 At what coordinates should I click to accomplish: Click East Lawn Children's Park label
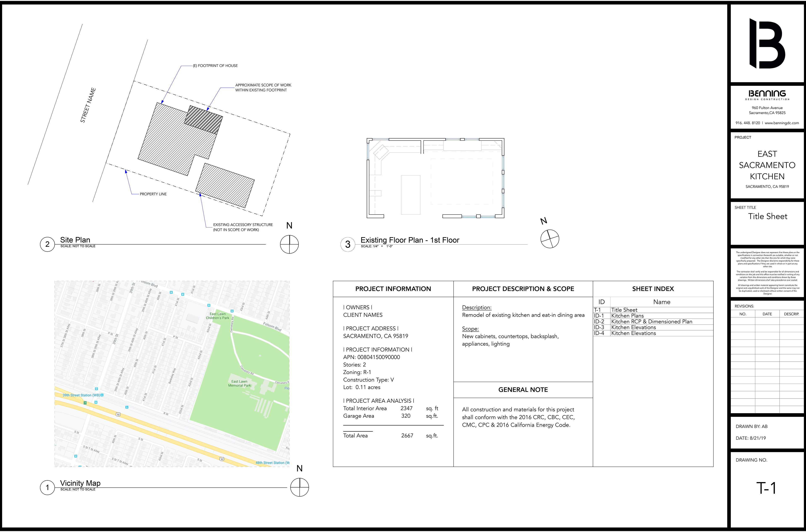pos(217,316)
